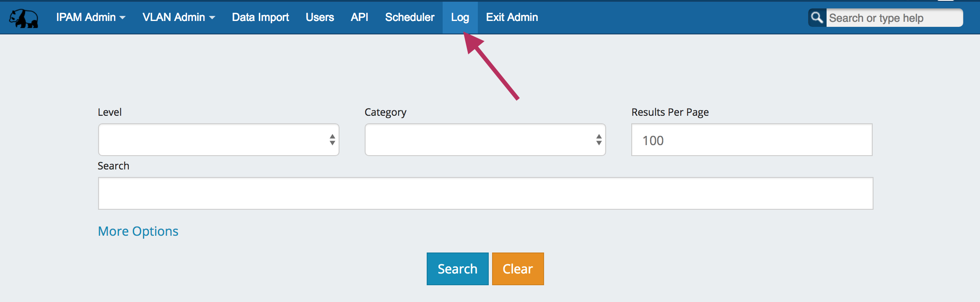Image resolution: width=980 pixels, height=302 pixels.
Task: Click the Results Per Page field
Action: [x=752, y=140]
